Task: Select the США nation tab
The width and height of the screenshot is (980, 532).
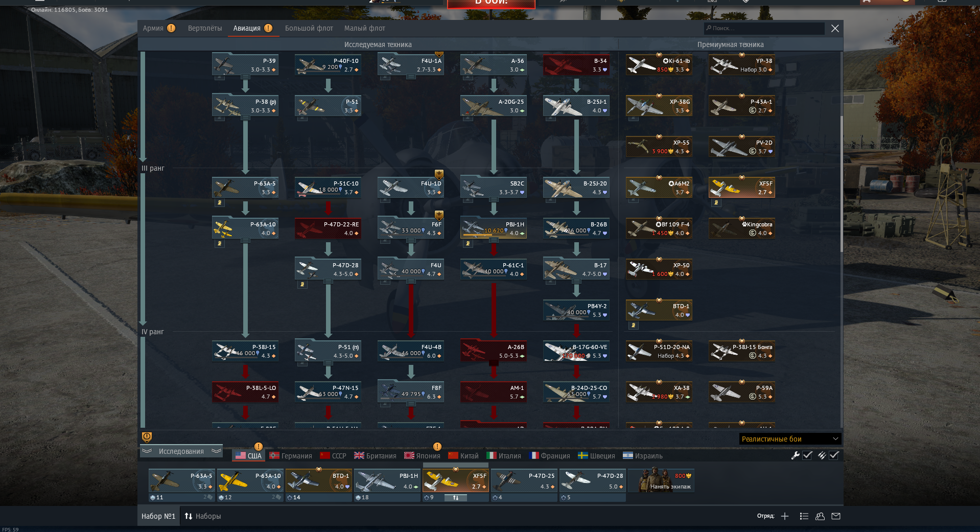Action: tap(249, 456)
